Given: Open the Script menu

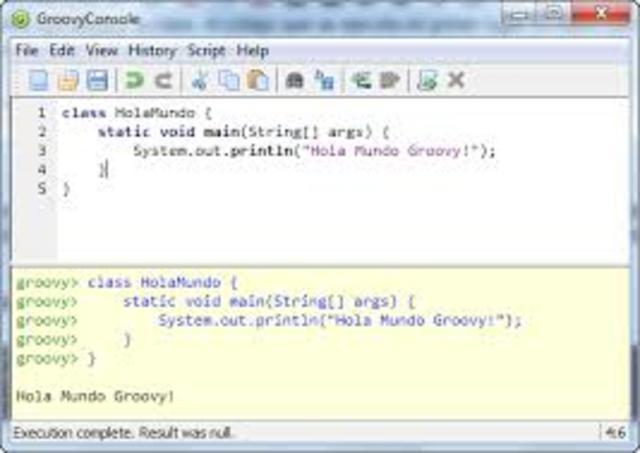Looking at the screenshot, I should [206, 51].
